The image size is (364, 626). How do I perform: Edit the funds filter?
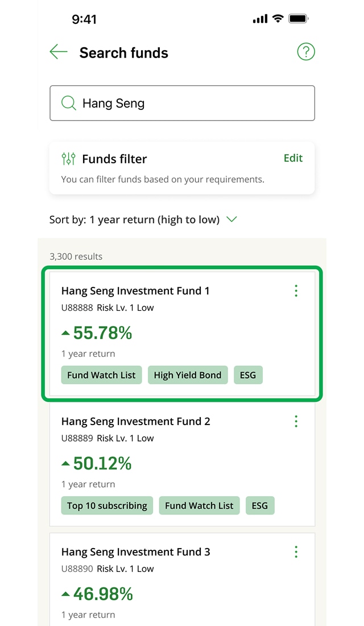click(x=293, y=158)
